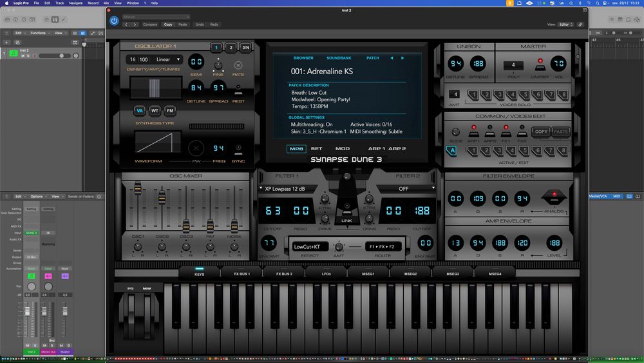Enable the VA synthesis type

tap(139, 111)
